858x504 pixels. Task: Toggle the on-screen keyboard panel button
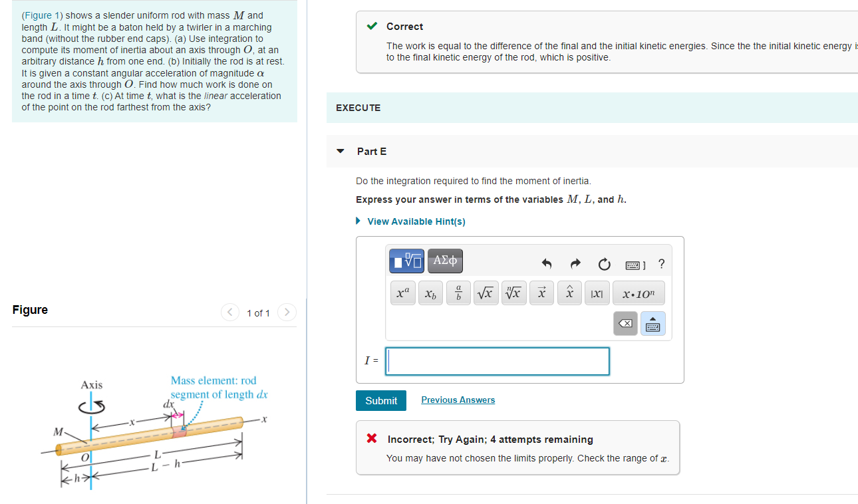(x=652, y=324)
